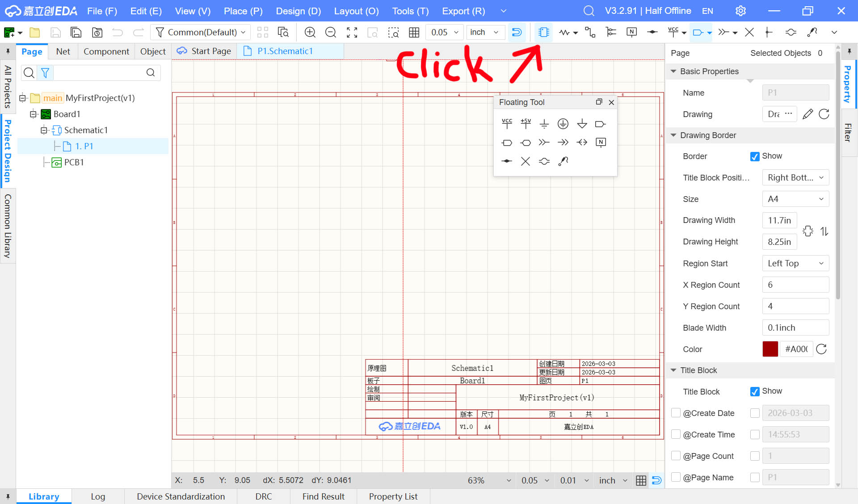
Task: Click the Place Component chip icon
Action: 543,32
